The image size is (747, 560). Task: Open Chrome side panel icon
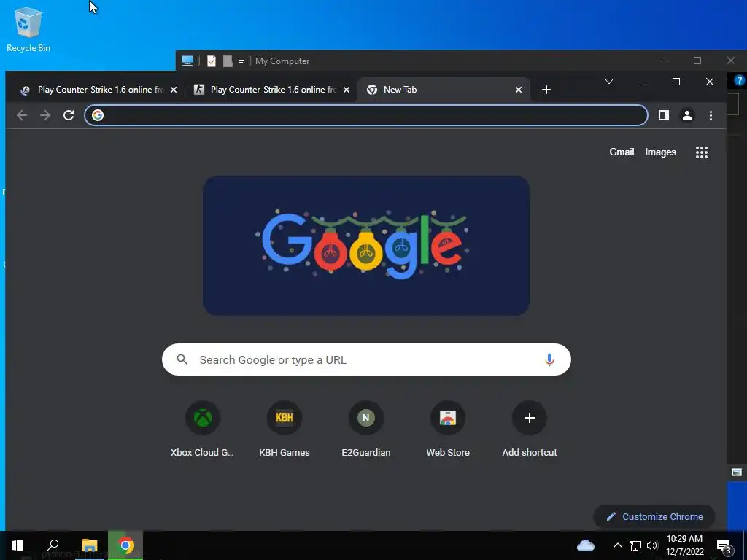(664, 115)
